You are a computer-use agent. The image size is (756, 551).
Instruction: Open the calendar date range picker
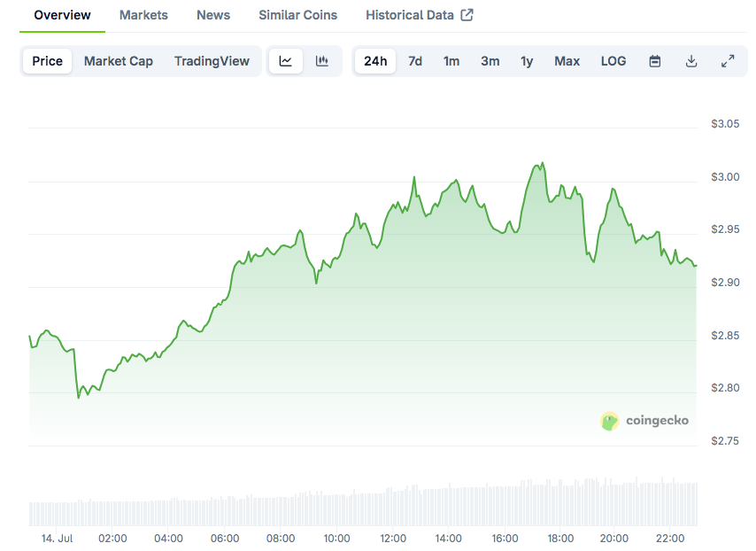point(655,61)
